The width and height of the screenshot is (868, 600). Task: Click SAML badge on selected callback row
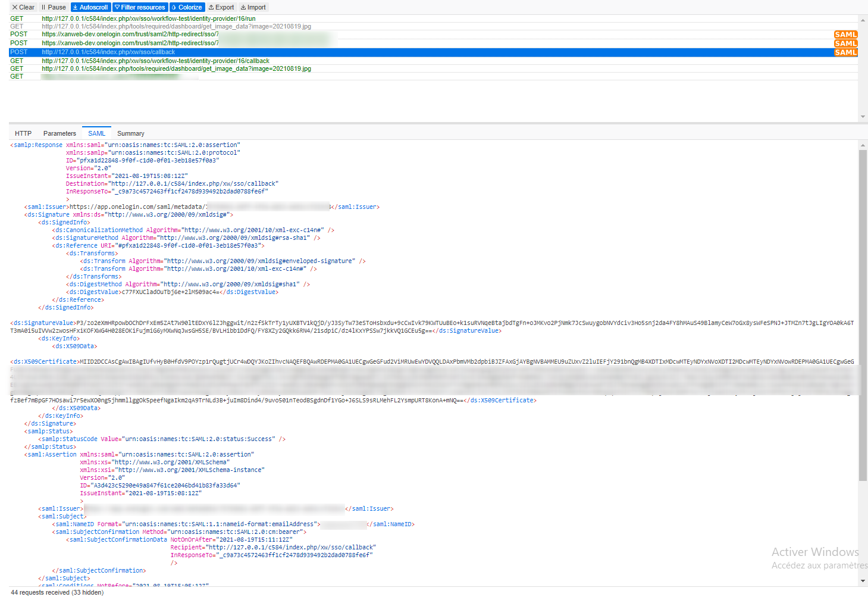coord(845,52)
